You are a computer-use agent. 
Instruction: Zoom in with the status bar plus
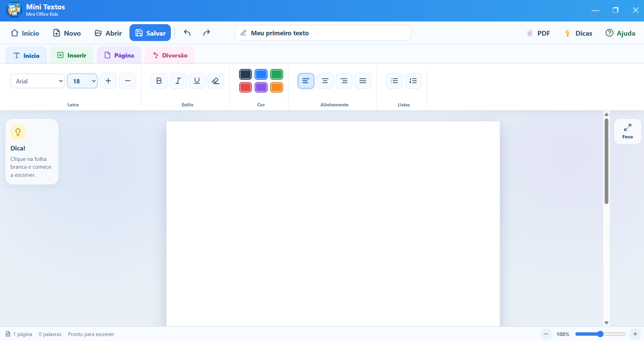[x=635, y=334]
